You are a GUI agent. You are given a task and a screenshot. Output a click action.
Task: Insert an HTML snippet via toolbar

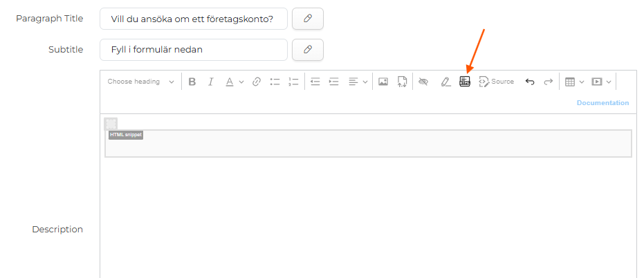coord(465,82)
